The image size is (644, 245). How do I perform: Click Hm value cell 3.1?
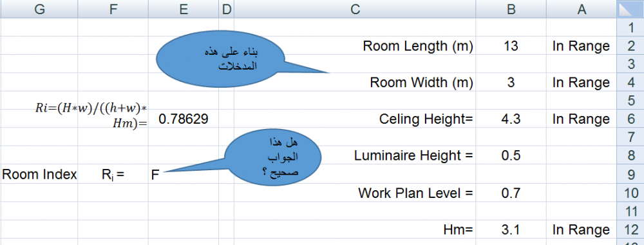click(511, 229)
